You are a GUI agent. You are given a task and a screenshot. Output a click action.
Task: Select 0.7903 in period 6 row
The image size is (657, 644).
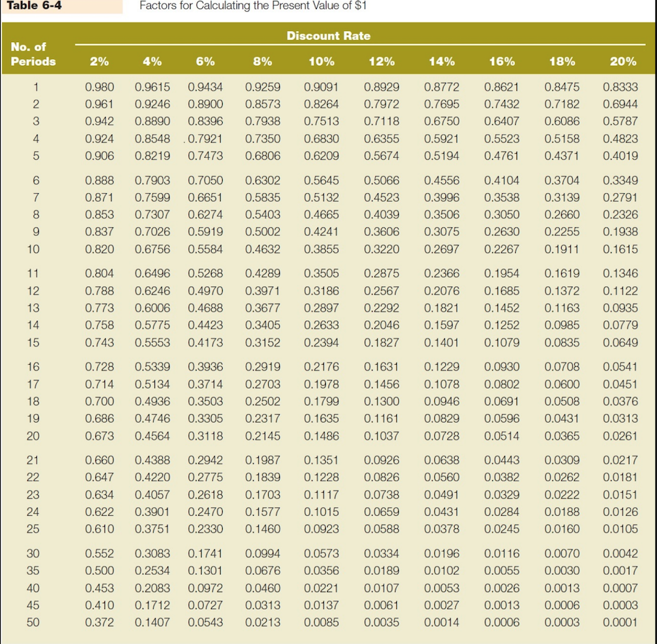[152, 181]
